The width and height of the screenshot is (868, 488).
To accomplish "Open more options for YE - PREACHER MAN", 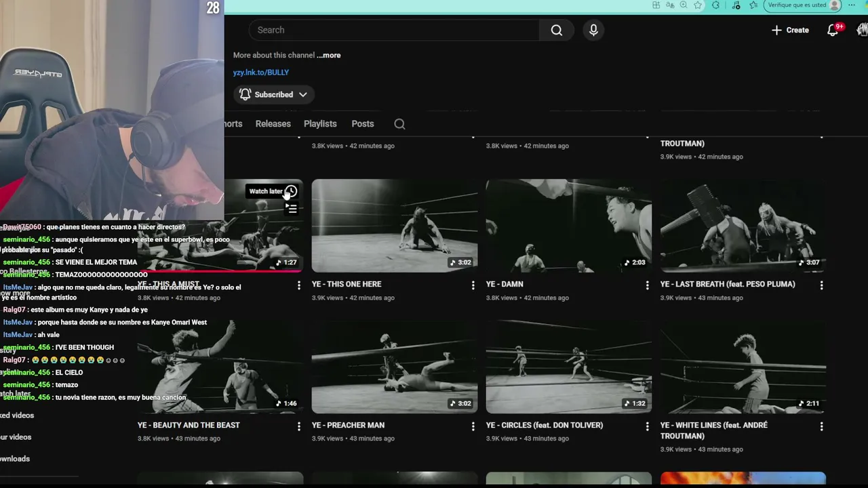I will pyautogui.click(x=473, y=426).
